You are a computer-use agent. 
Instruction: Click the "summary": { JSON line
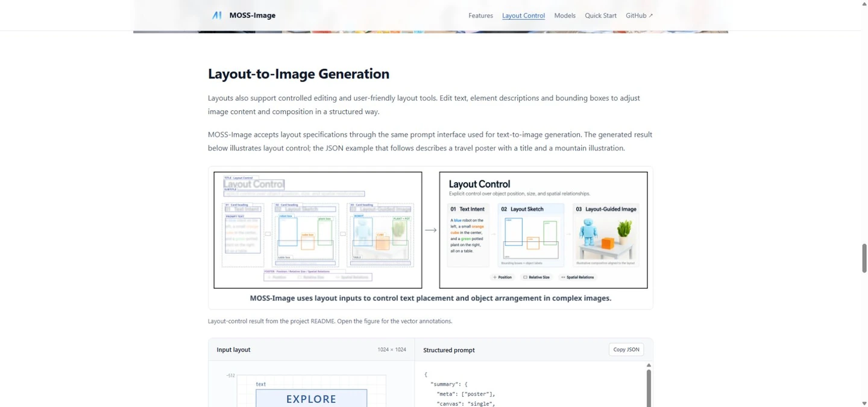(x=449, y=384)
